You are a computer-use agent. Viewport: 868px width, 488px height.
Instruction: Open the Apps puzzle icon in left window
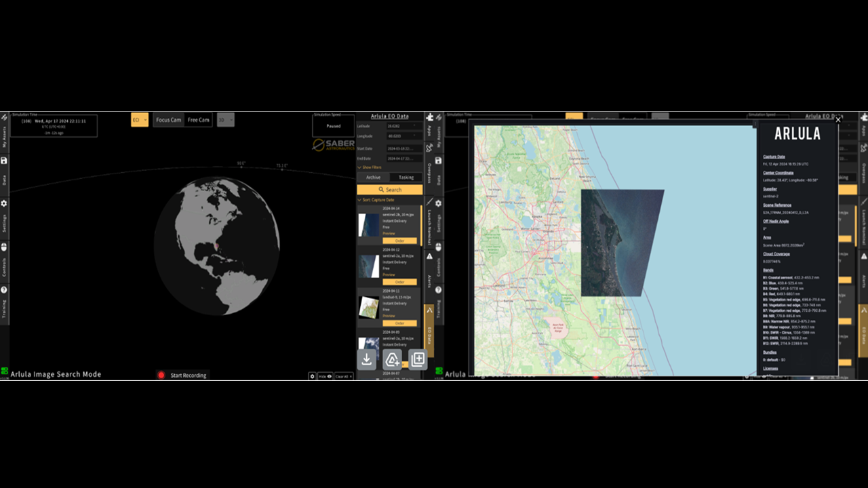coord(429,117)
